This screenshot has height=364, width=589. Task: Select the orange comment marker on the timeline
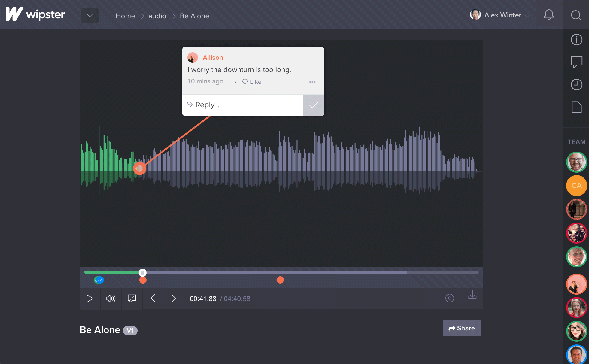pos(143,280)
